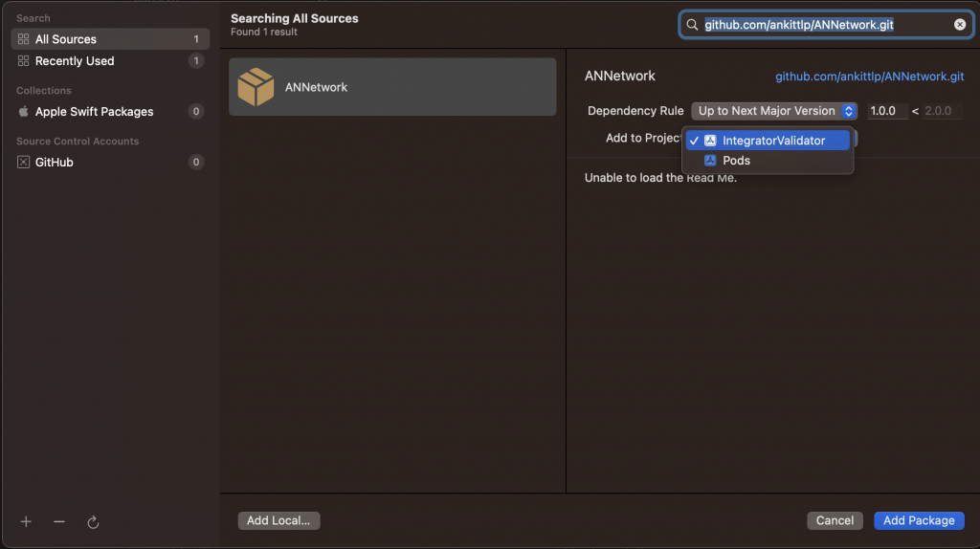
Task: Click Add Local button
Action: pos(278,520)
